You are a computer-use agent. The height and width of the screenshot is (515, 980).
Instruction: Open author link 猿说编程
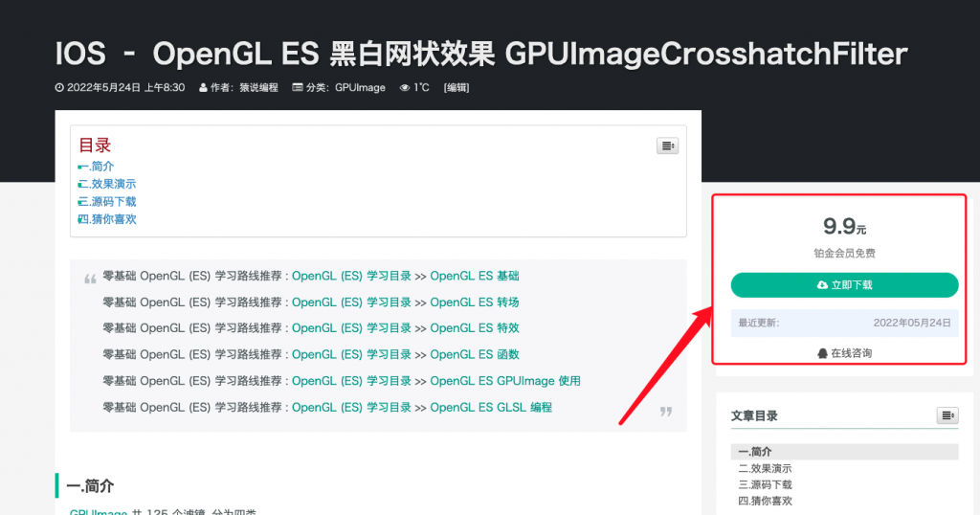pyautogui.click(x=258, y=87)
